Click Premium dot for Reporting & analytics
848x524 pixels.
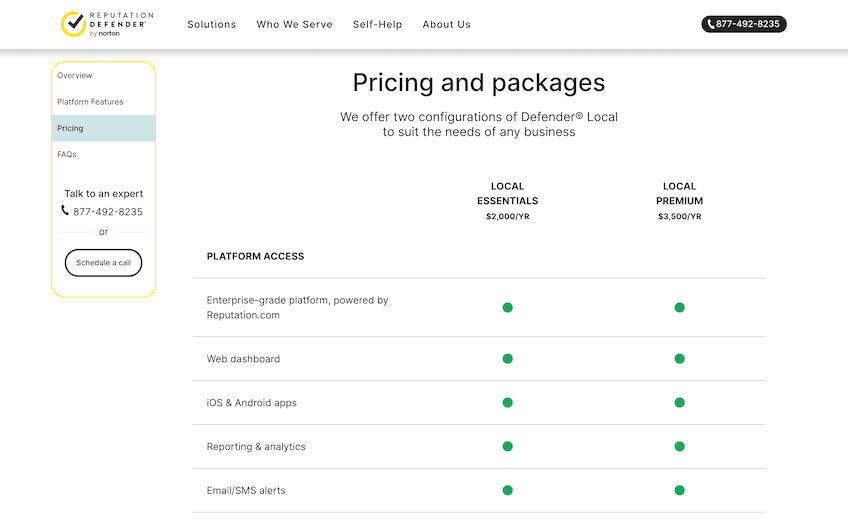[679, 447]
